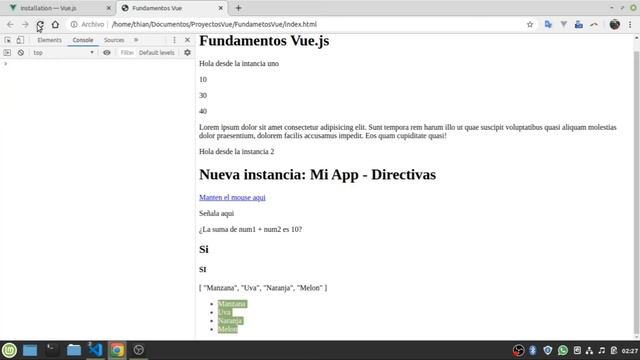This screenshot has width=640, height=360.
Task: Show desktop from the taskbar
Action: (x=30, y=350)
